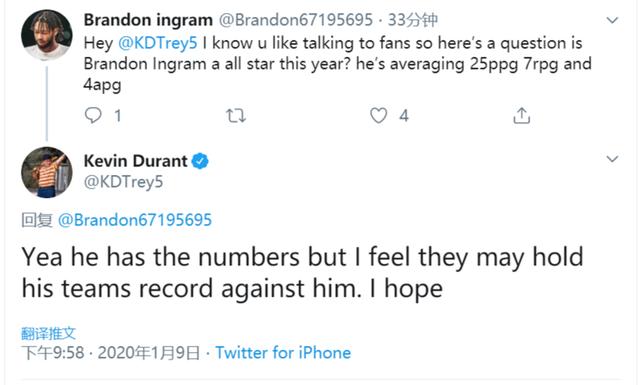The width and height of the screenshot is (640, 385).
Task: Click the 33分钟 timestamp of the tweet
Action: click(413, 20)
